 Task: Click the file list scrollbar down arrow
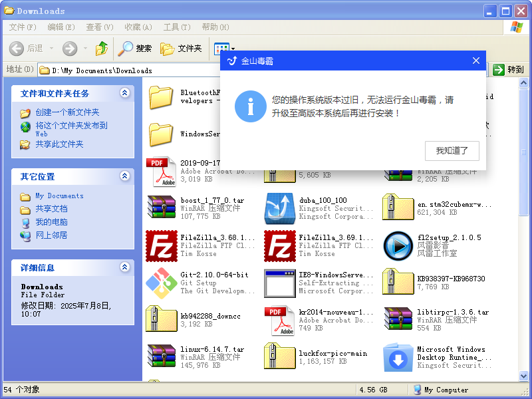tap(523, 376)
